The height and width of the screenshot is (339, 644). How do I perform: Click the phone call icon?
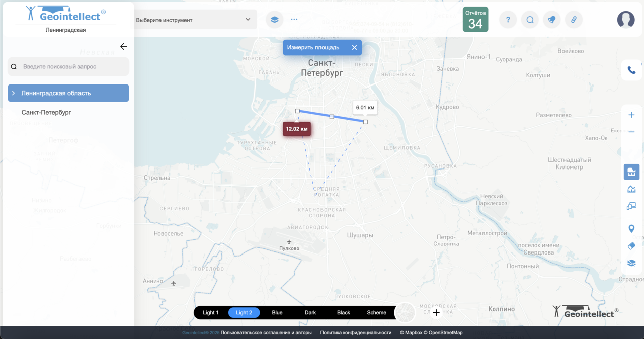tap(631, 70)
